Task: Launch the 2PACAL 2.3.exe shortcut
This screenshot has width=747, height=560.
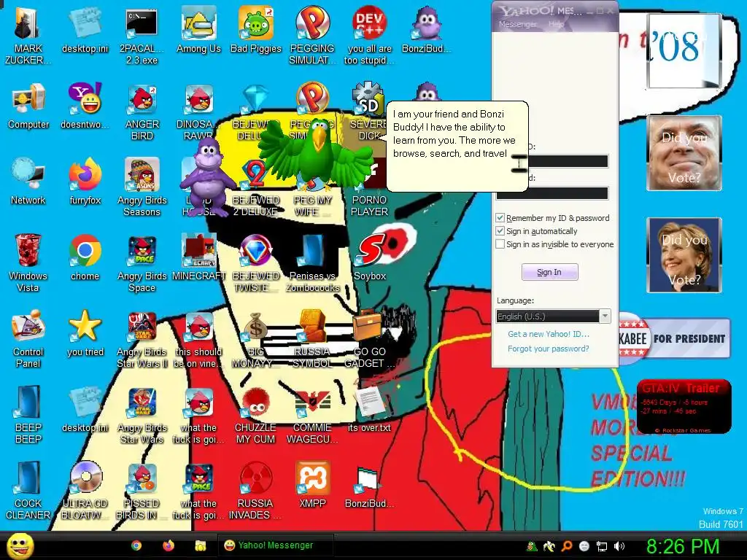Action: [x=142, y=36]
